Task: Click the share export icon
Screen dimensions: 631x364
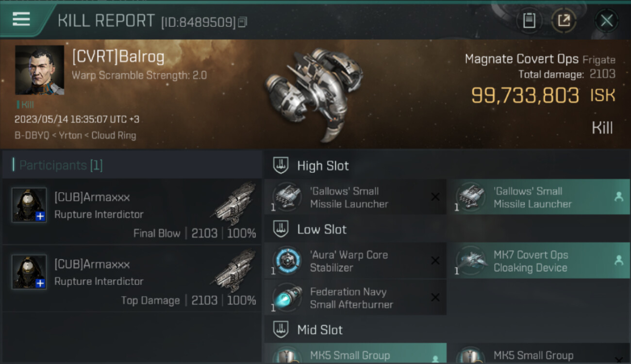Action: pos(564,20)
